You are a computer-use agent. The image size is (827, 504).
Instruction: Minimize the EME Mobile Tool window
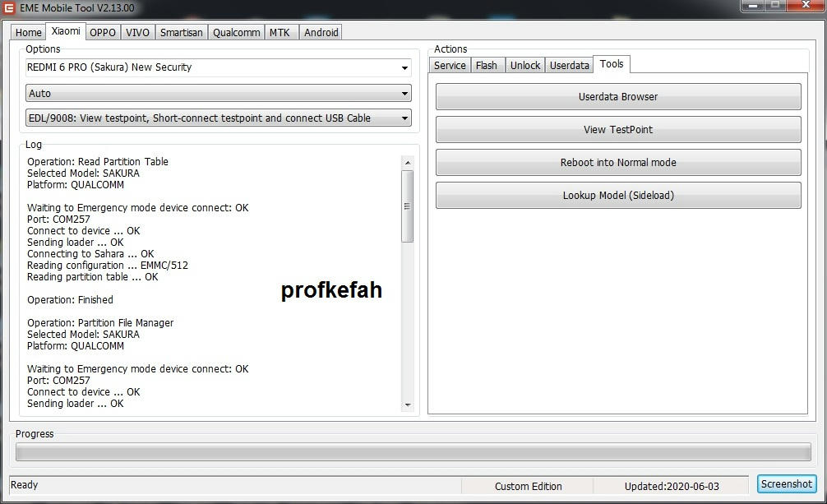coord(753,5)
